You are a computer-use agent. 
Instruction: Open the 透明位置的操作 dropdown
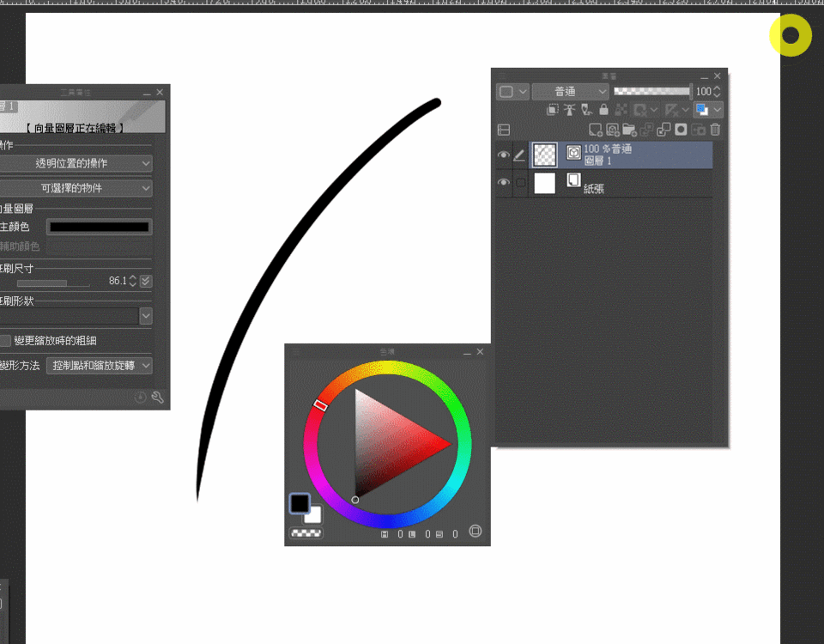click(x=76, y=163)
